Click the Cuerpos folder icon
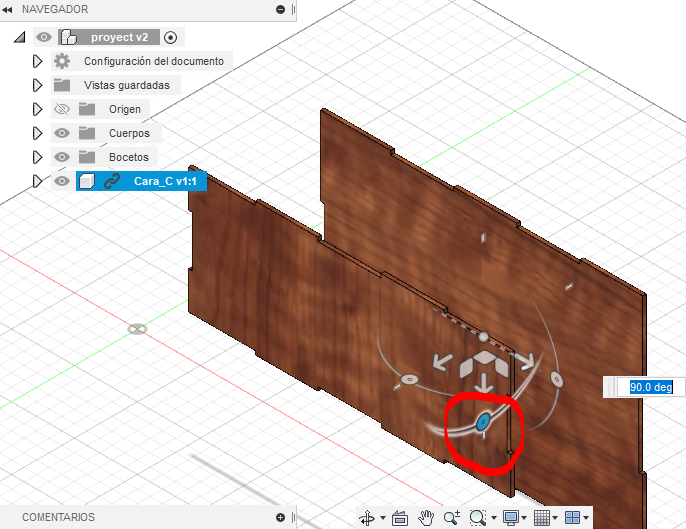 pyautogui.click(x=87, y=133)
